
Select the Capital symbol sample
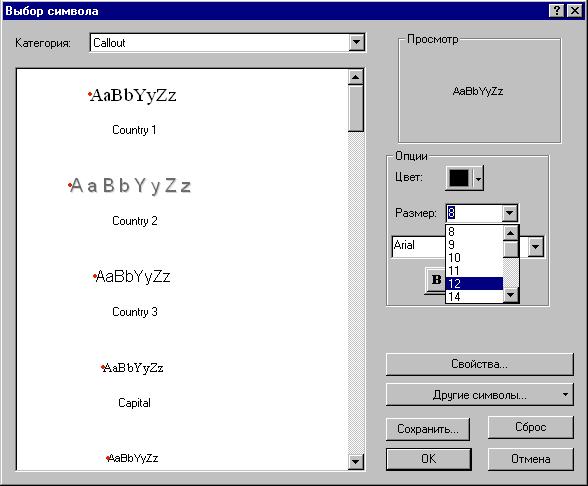pyautogui.click(x=132, y=368)
